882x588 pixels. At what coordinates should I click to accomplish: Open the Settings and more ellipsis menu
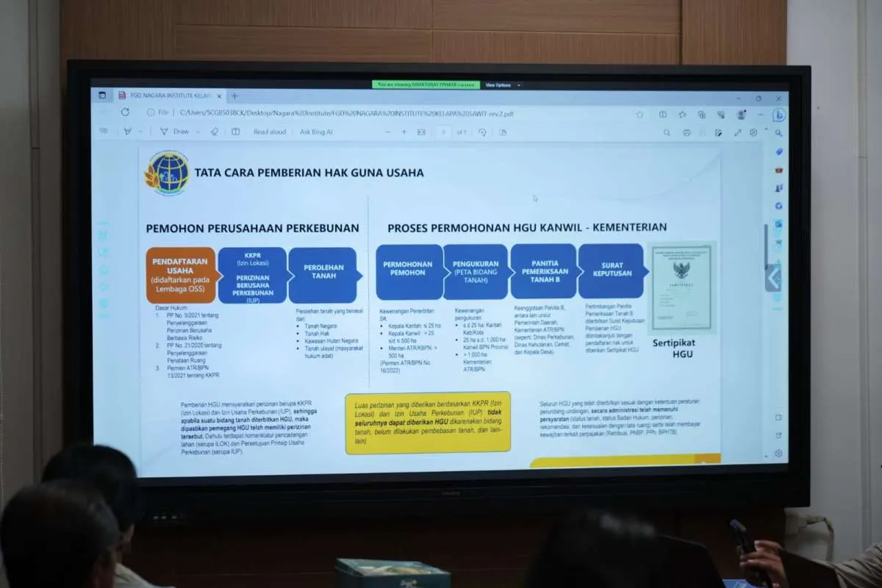point(761,115)
